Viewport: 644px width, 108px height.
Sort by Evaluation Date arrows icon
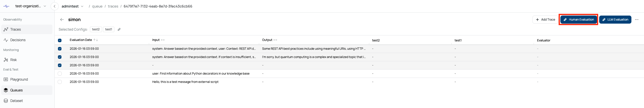pos(96,40)
